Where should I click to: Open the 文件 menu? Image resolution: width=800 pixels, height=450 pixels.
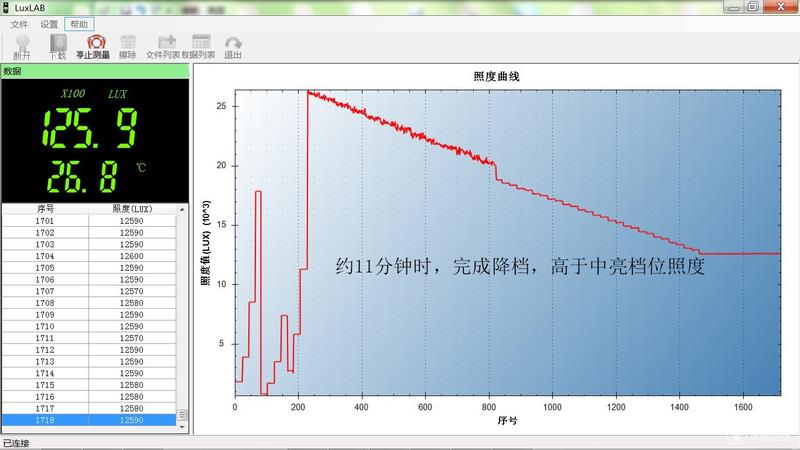tap(19, 24)
